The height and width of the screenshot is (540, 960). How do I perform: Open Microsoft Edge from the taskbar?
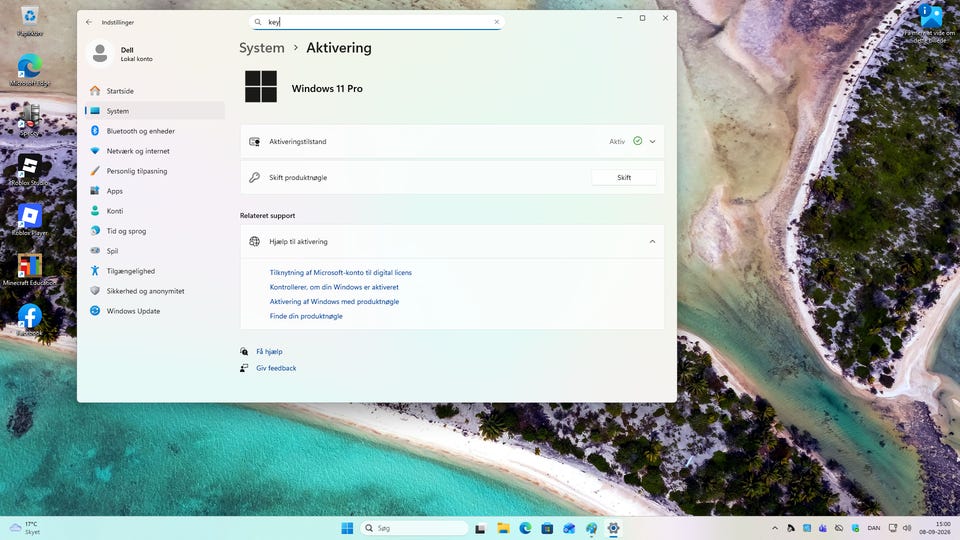coord(525,528)
